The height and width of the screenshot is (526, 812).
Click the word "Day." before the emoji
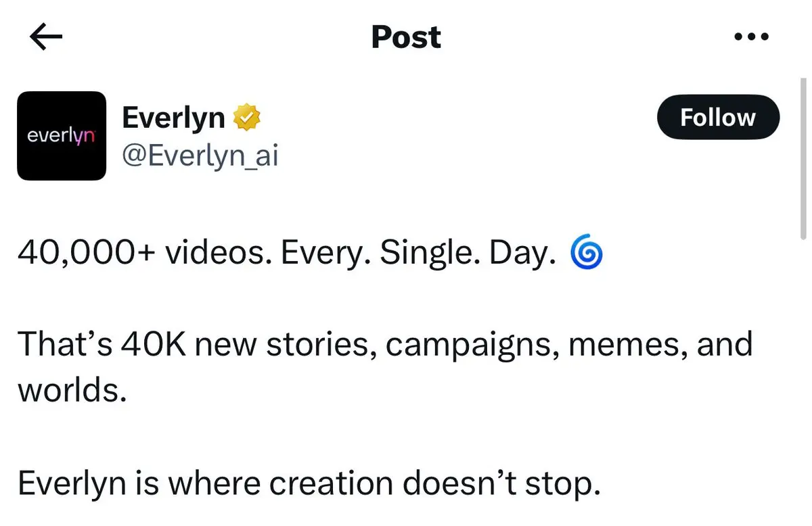(x=522, y=252)
